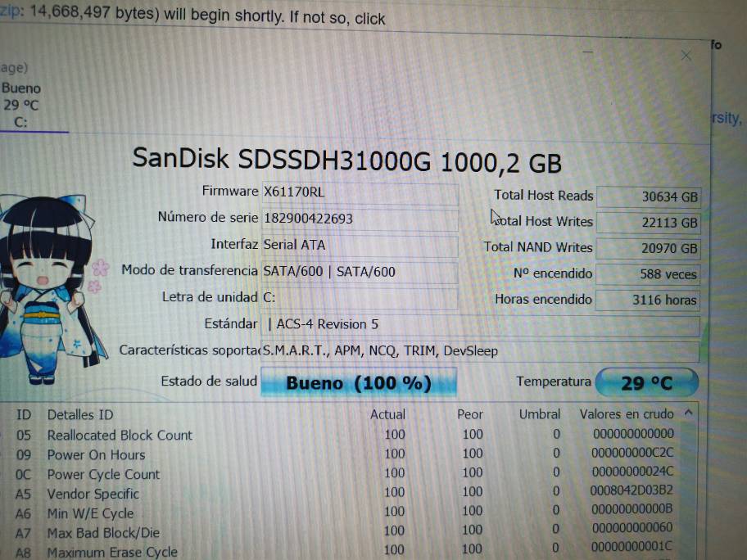This screenshot has width=747, height=560.
Task: Click the SanDisk SDSSDH31000G drive title
Action: coord(346,160)
